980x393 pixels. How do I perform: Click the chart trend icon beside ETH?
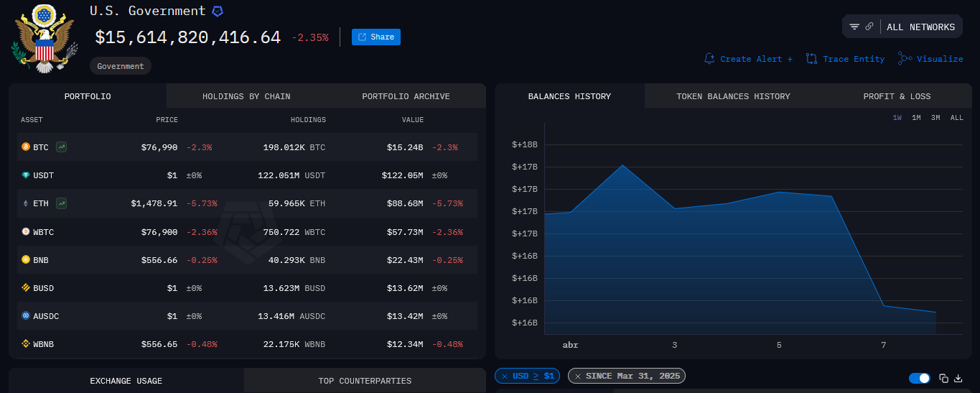pos(62,203)
